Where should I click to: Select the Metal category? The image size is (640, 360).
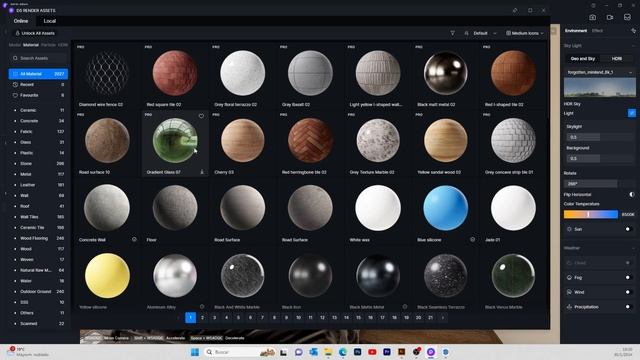[38, 174]
